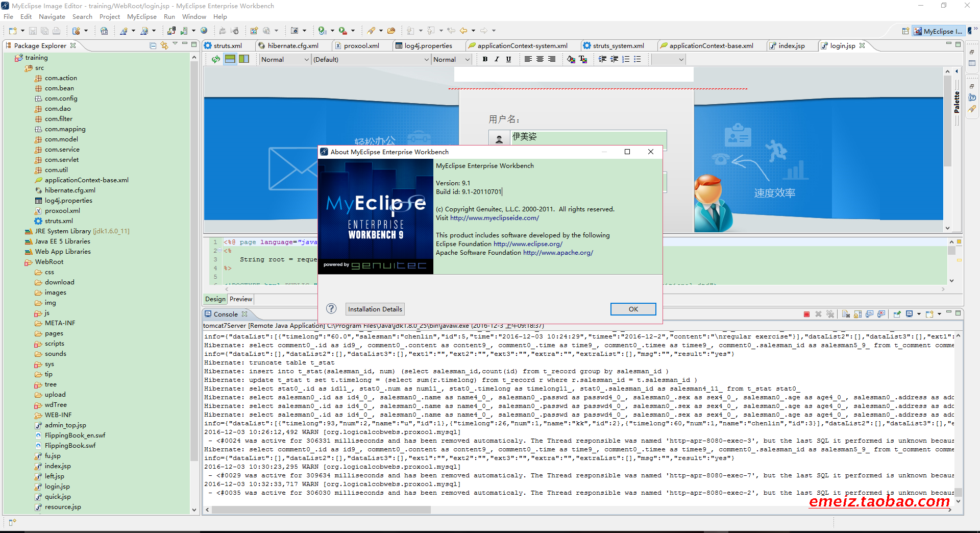Click the Save toolbar icon

click(x=33, y=31)
